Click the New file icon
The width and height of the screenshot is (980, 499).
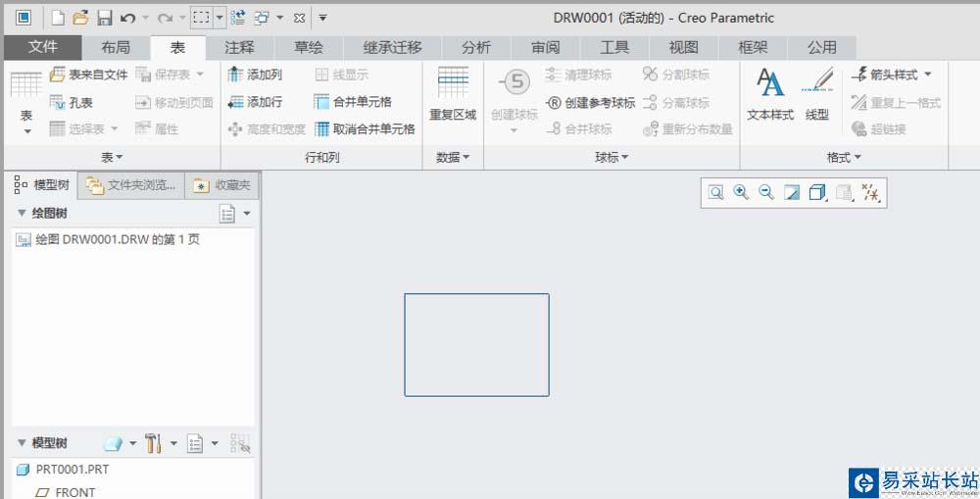[58, 18]
